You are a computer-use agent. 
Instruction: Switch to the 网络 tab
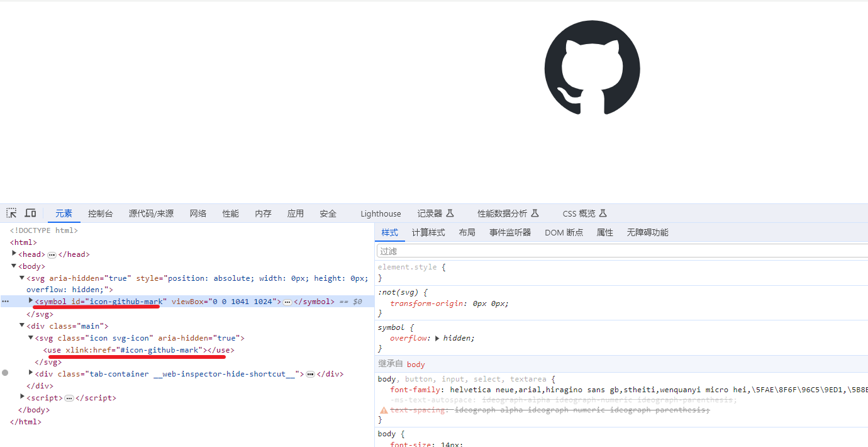pyautogui.click(x=198, y=213)
